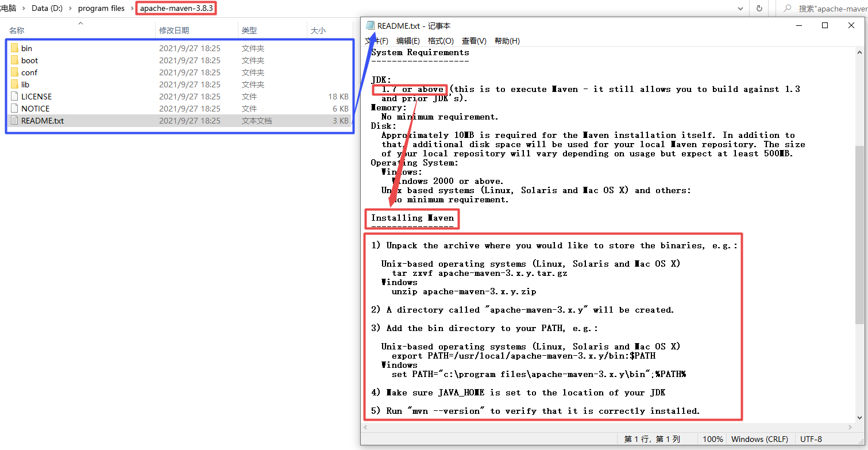This screenshot has height=450, width=868.
Task: Select the LICENSE file icon
Action: 14,97
